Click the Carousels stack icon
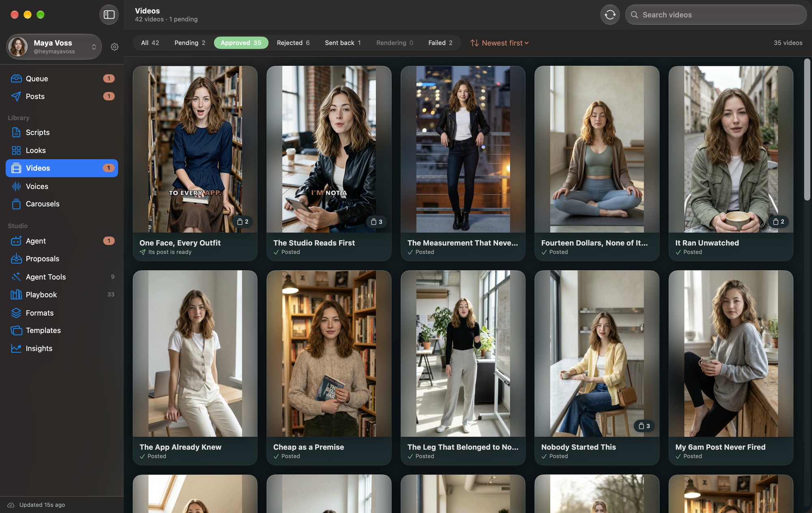The image size is (812, 513). pyautogui.click(x=16, y=204)
